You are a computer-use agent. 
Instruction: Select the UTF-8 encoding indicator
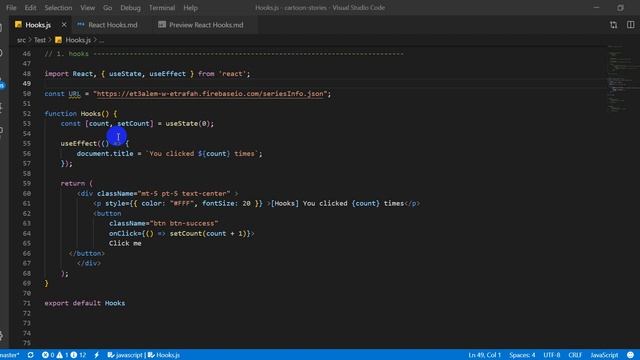(x=552, y=355)
